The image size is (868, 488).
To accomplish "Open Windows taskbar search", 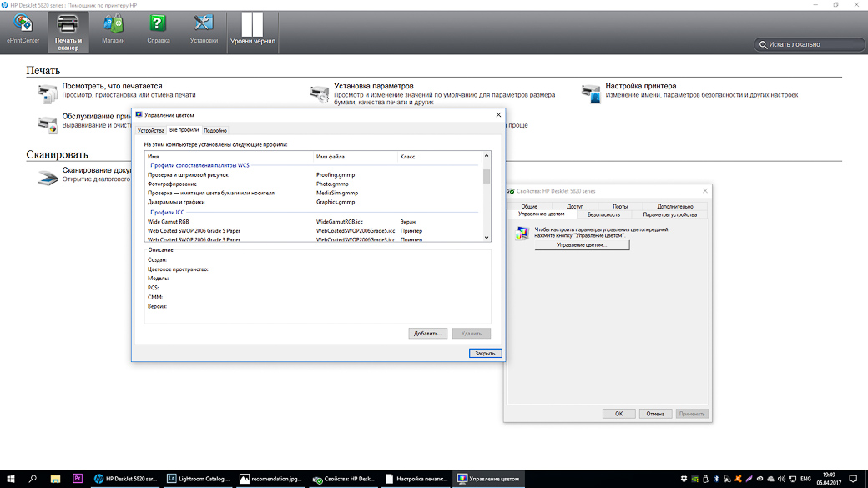I will click(x=33, y=479).
